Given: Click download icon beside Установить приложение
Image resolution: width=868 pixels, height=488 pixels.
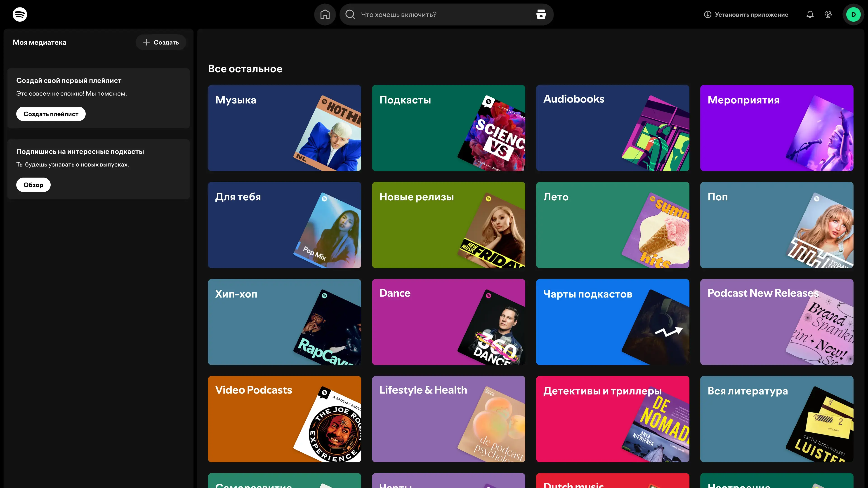Looking at the screenshot, I should click(x=708, y=14).
